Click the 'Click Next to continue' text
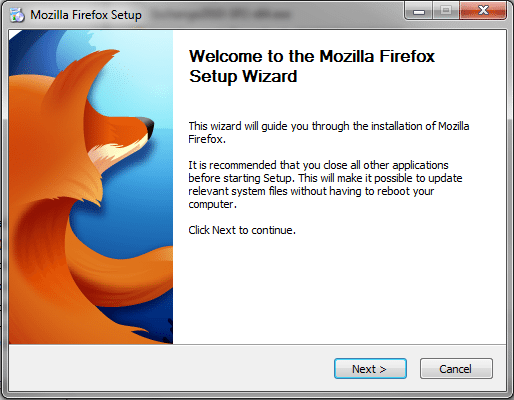This screenshot has width=514, height=400. point(242,230)
